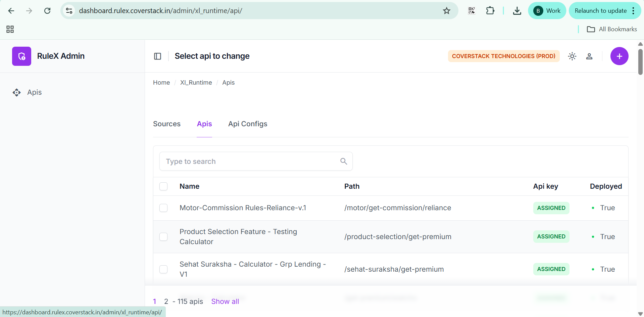
Task: Click the RuleX Admin logo icon
Action: tap(21, 56)
